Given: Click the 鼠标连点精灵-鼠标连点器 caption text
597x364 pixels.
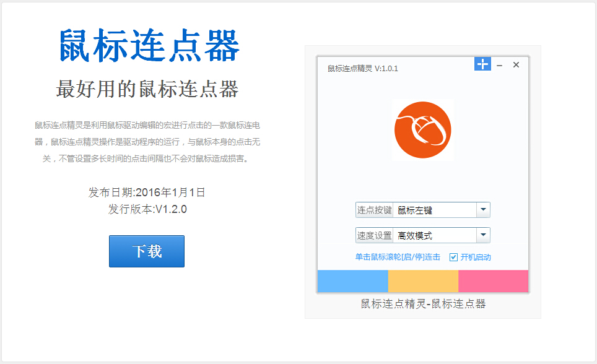Looking at the screenshot, I should (423, 304).
